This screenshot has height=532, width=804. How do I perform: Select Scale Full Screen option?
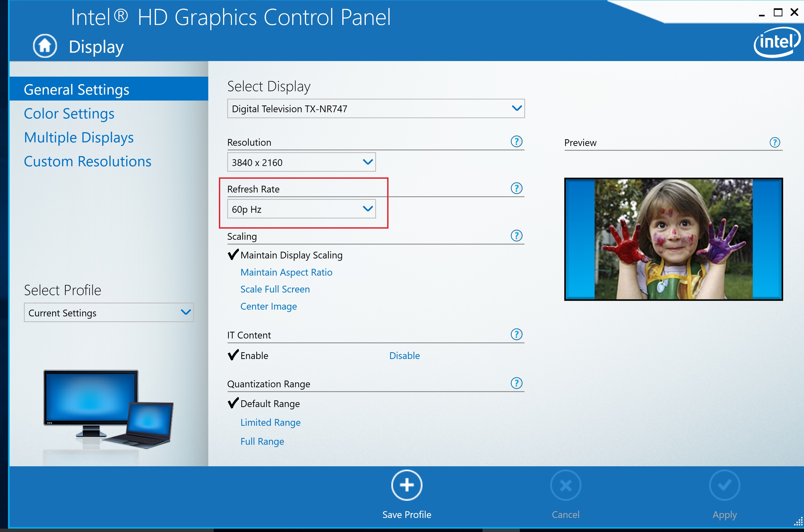[275, 289]
